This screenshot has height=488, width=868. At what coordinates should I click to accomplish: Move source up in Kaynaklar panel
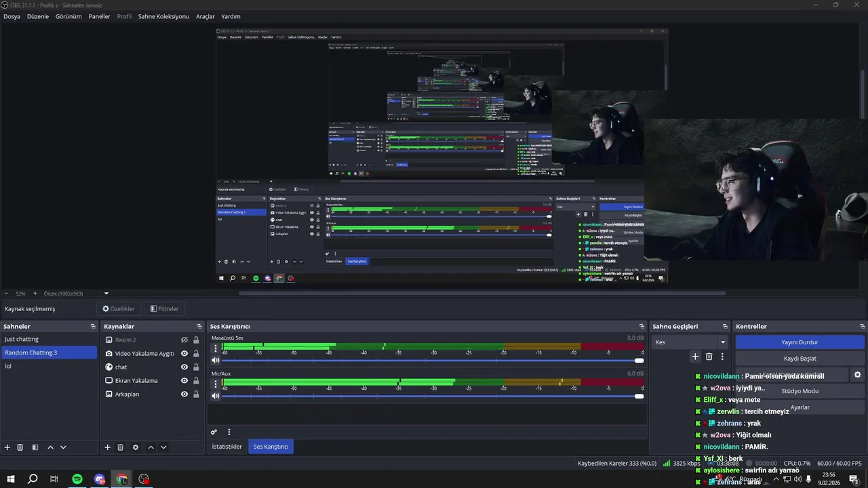151,447
